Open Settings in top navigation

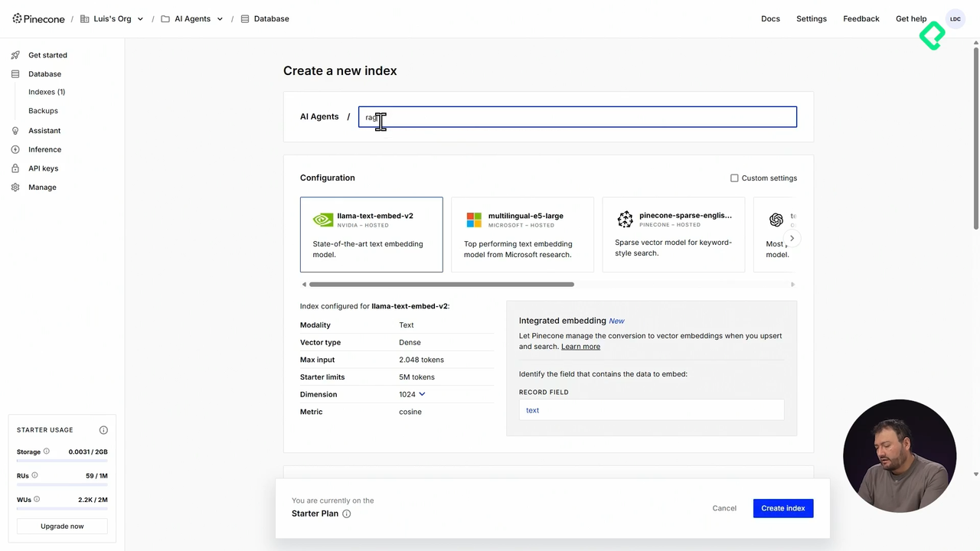pos(812,19)
